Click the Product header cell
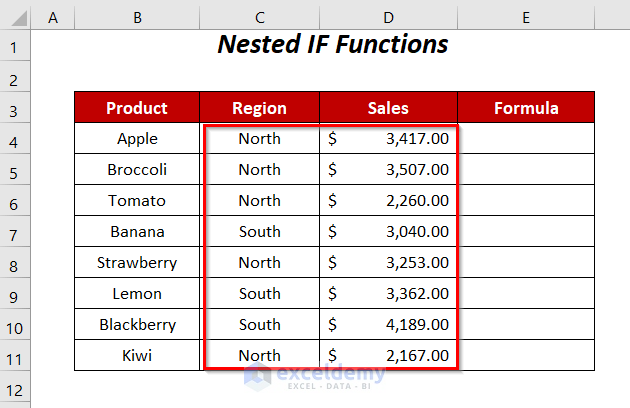Viewport: 630px width, 408px height. (x=137, y=108)
